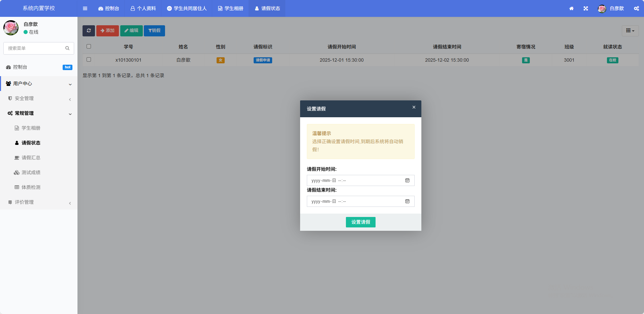
Task: Collapse the 常规管理 menu
Action: [39, 113]
